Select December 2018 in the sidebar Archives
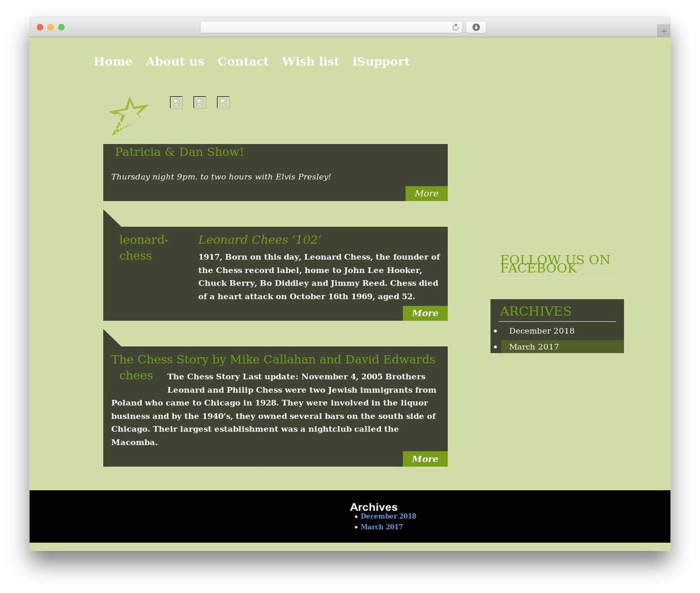Screen dimensions: 700x593 click(x=542, y=331)
